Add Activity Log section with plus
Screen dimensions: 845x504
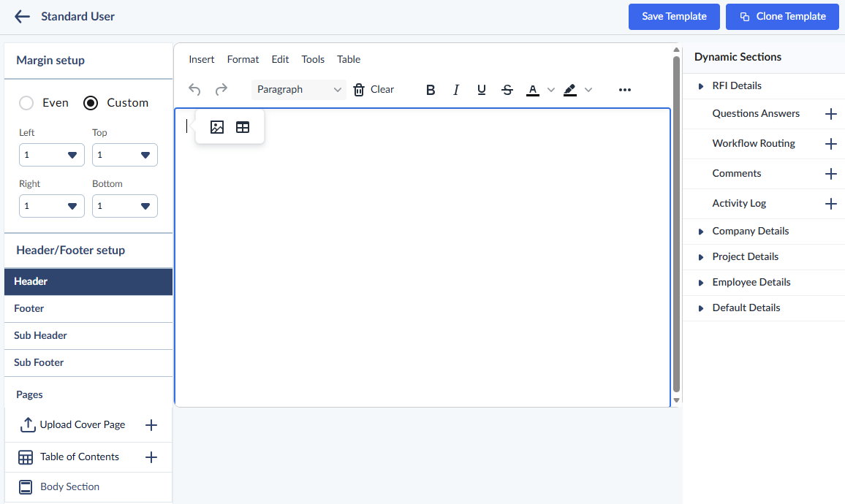tap(831, 204)
